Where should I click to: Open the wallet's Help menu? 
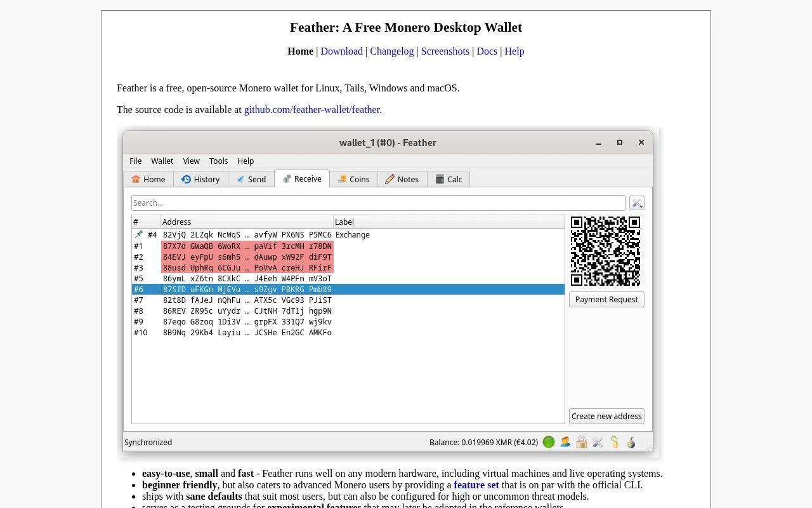point(246,161)
